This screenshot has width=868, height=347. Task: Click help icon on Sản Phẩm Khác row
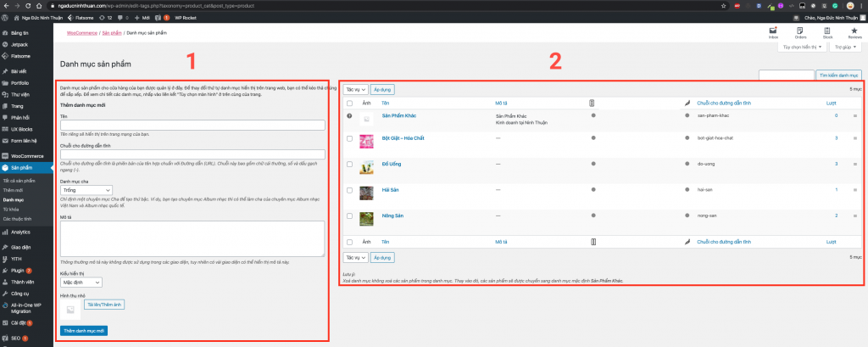click(x=349, y=116)
